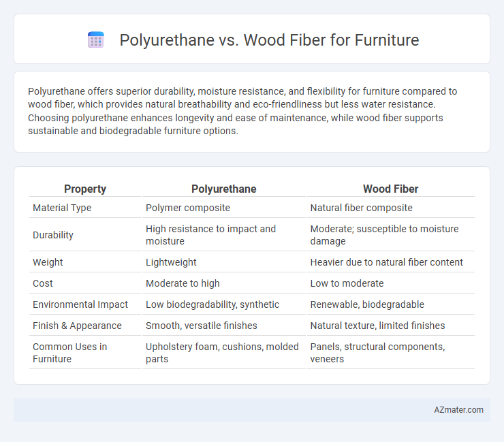This screenshot has height=442, width=504.
Task: Click the 'Durability' row label
Action: coord(53,235)
